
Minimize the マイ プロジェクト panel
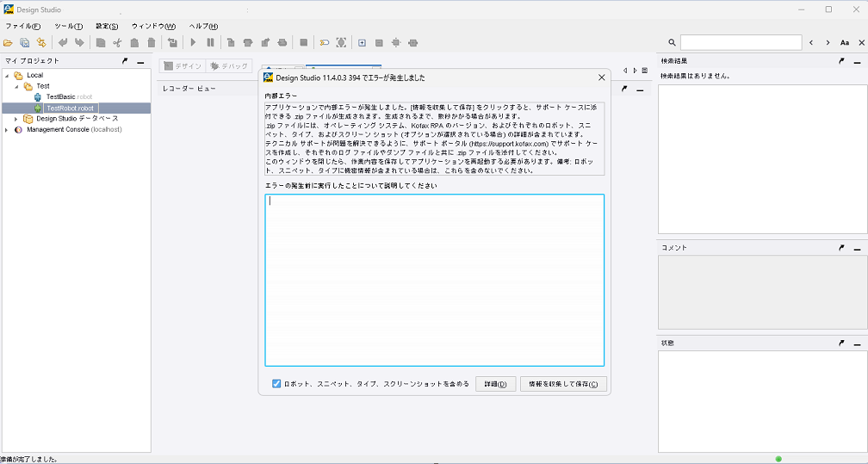[x=140, y=61]
